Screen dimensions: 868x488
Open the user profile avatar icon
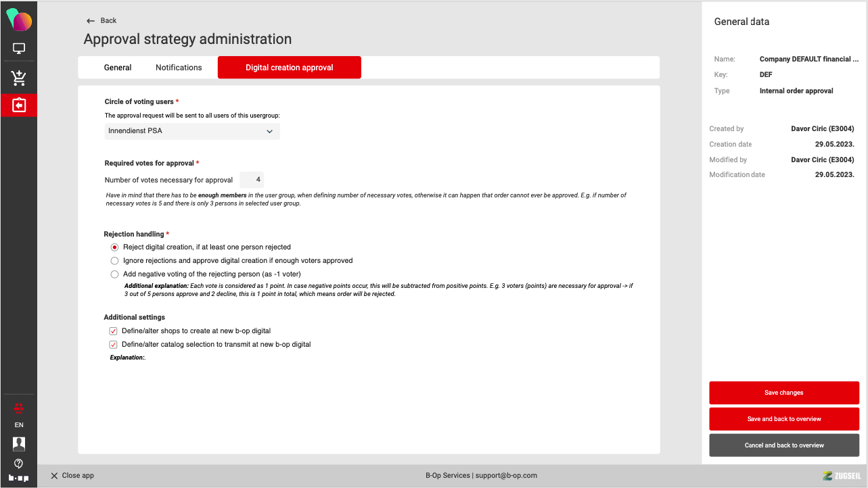coord(19,443)
